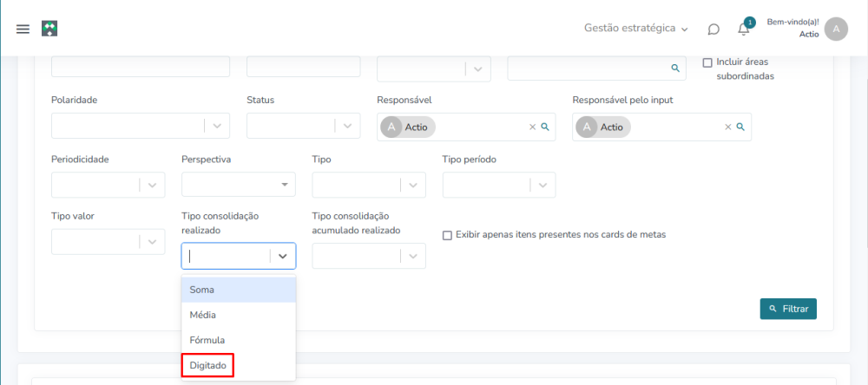Open the chat messages icon
The height and width of the screenshot is (385, 868).
(713, 29)
